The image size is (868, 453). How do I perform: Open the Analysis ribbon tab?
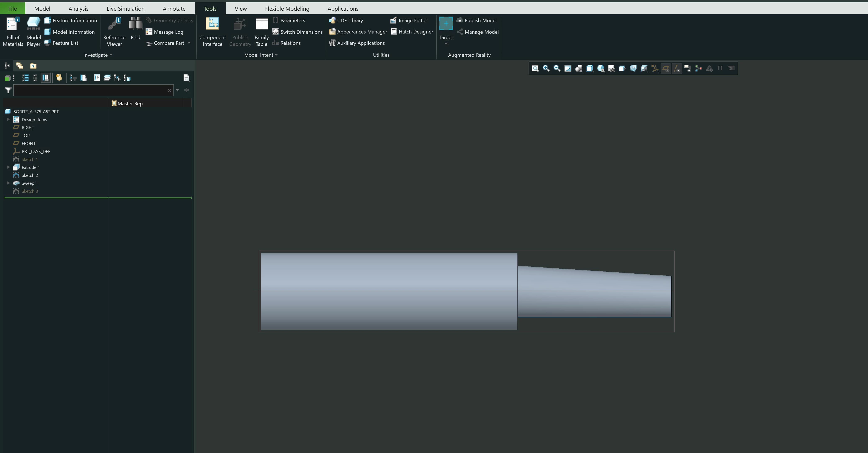coord(78,8)
